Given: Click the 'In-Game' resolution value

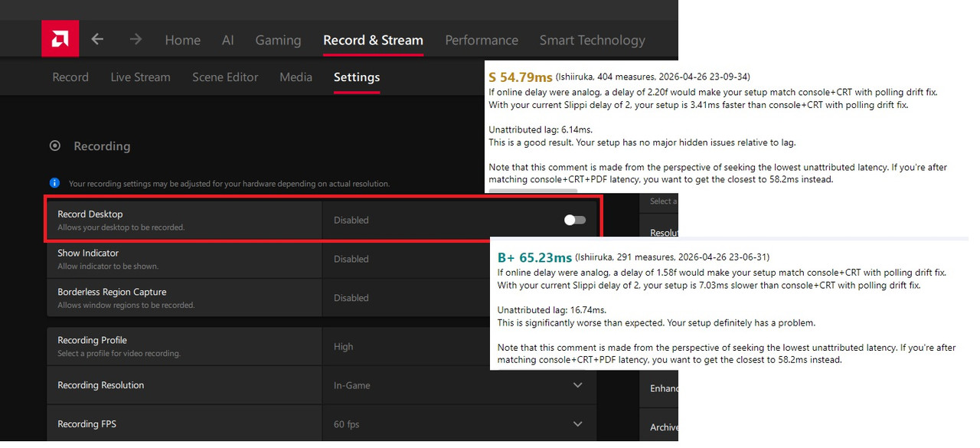Looking at the screenshot, I should pos(352,385).
